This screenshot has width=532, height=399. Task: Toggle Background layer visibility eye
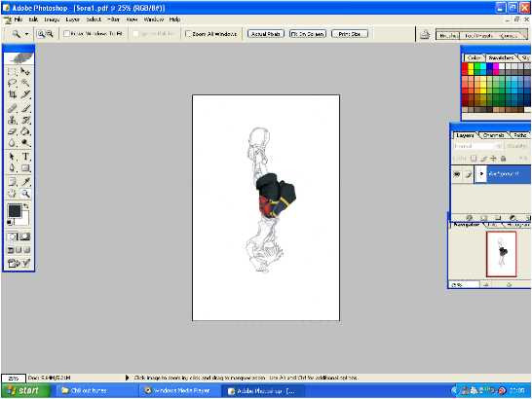(457, 174)
